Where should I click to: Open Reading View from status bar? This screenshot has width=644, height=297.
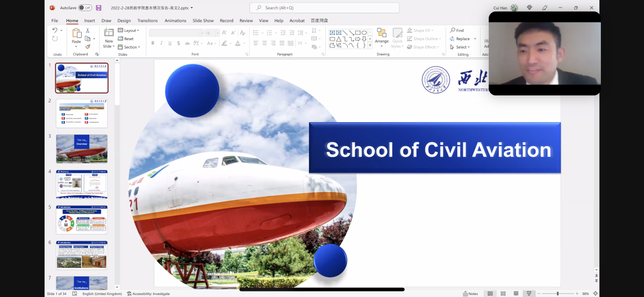click(516, 293)
